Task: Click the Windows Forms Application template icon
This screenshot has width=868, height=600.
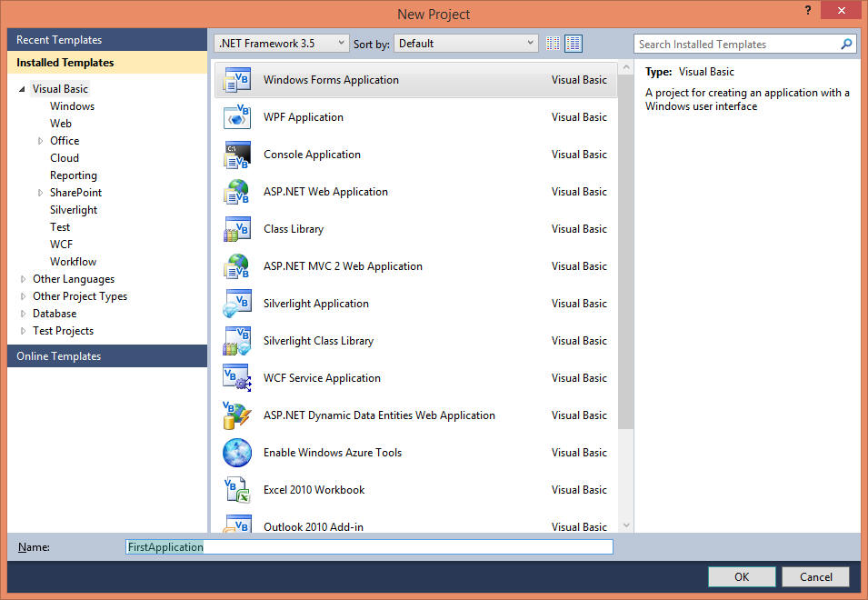Action: pos(237,80)
